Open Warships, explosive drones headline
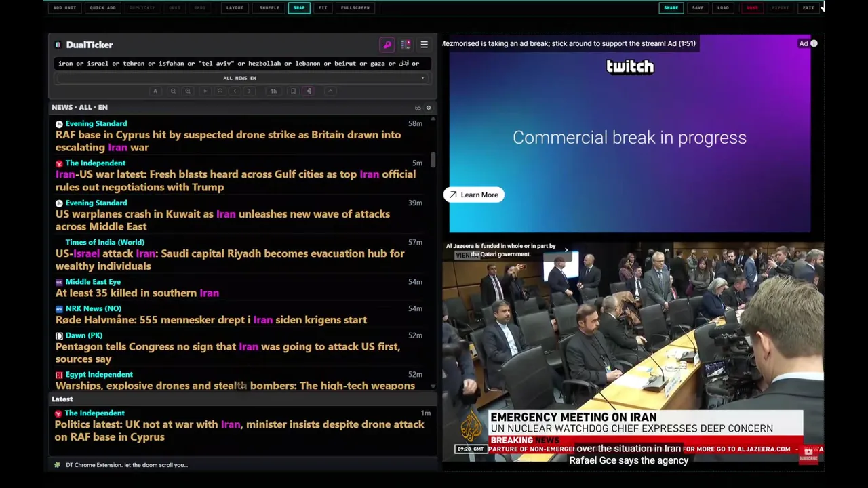 point(235,386)
